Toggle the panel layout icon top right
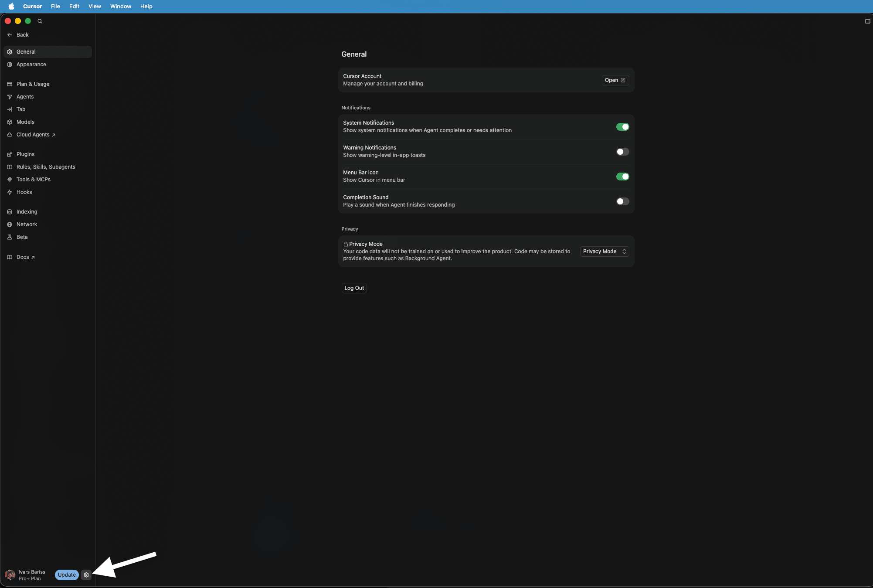The width and height of the screenshot is (873, 588). 867,21
